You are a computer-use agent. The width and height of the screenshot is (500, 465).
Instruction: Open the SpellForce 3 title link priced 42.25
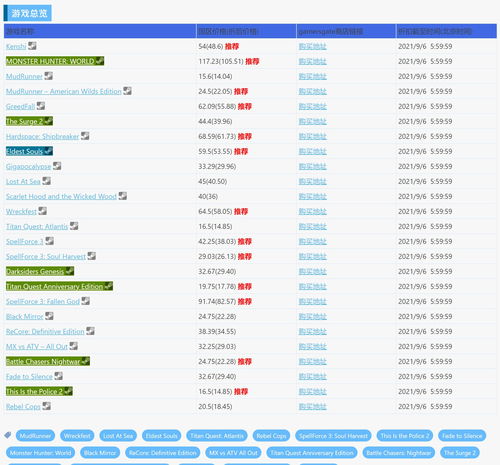coord(25,241)
